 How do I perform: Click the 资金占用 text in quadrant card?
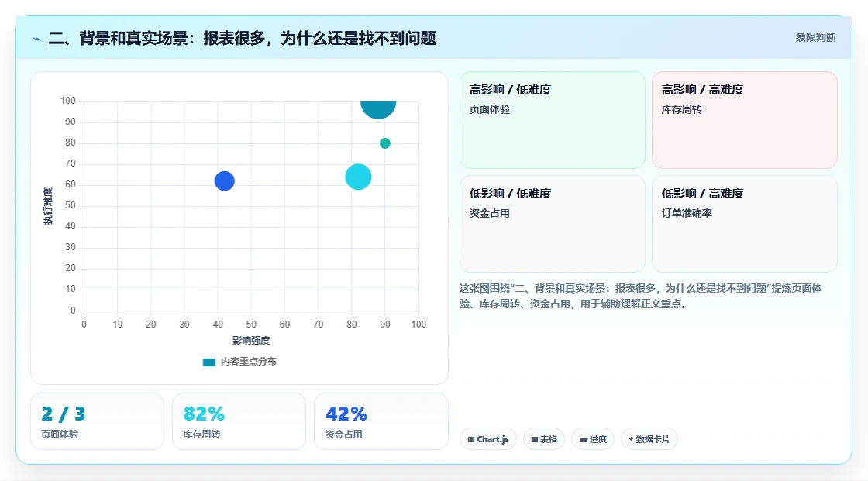point(489,213)
